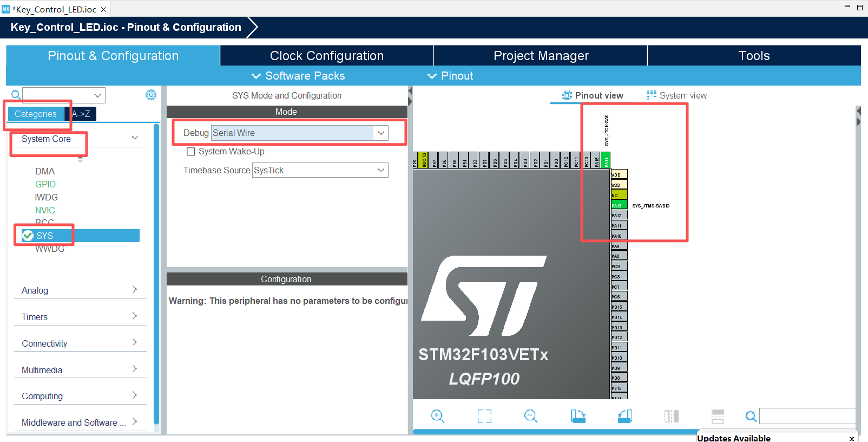
Task: Click the PB7 pin
Action: click(x=434, y=160)
